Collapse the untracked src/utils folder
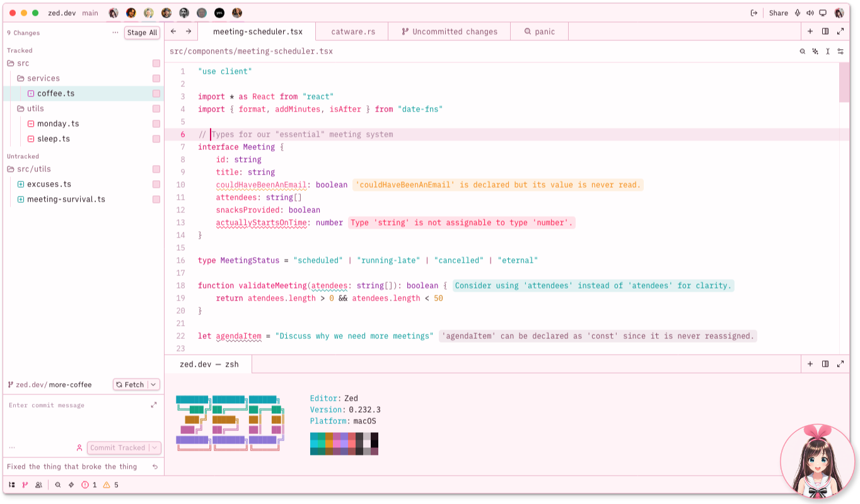Screen dimensions: 860x504 [x=29, y=169]
